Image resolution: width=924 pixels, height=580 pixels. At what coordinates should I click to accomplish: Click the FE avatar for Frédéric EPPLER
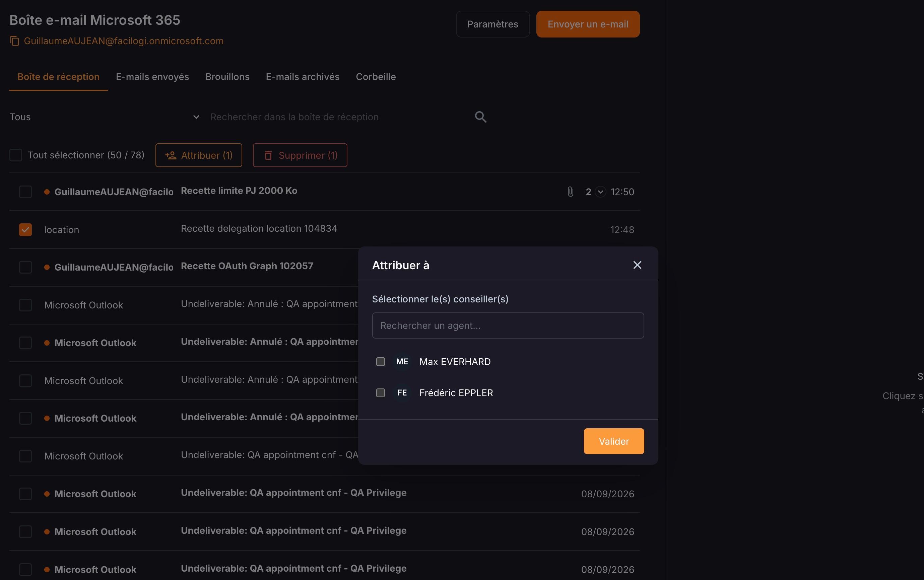402,393
